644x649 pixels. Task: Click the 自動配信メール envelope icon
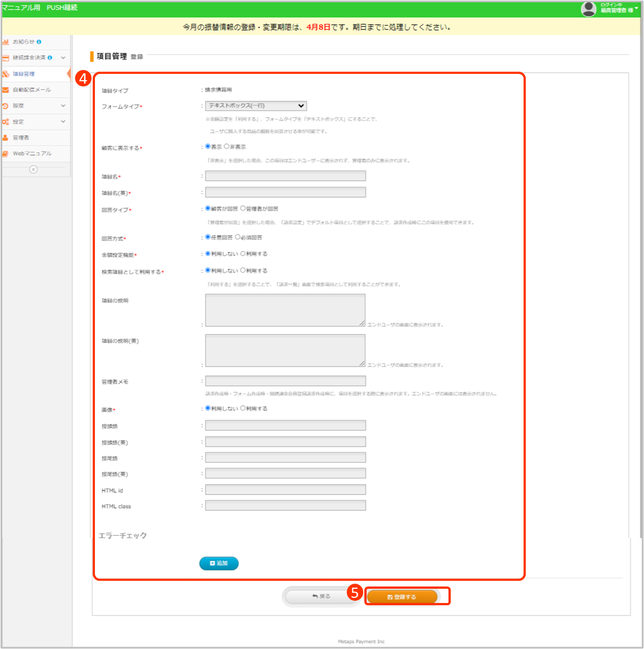[6, 90]
